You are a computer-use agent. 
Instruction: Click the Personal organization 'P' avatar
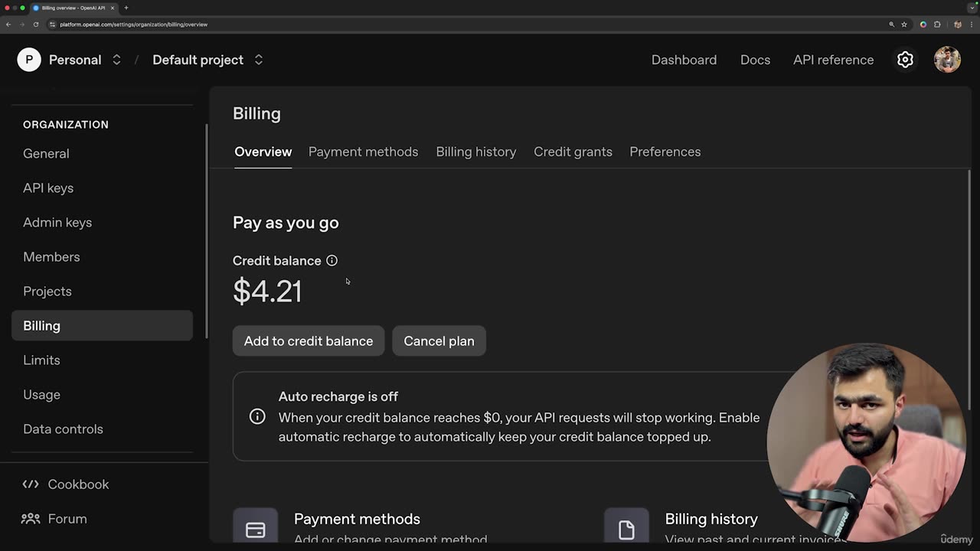point(29,60)
